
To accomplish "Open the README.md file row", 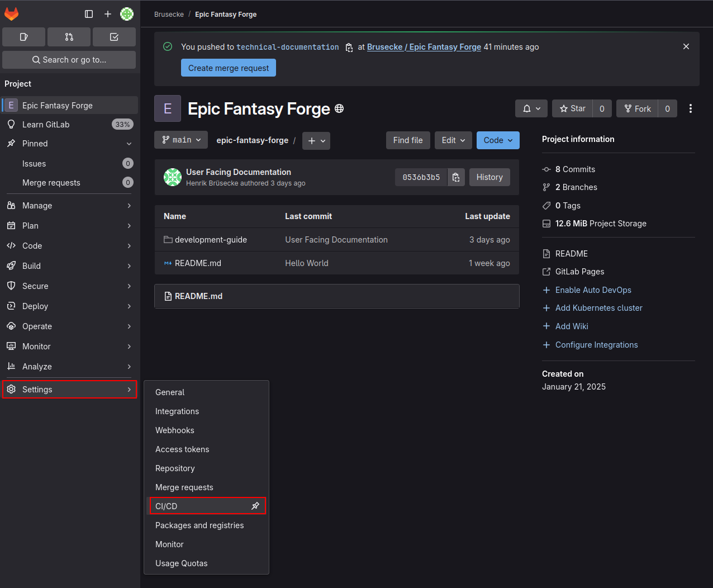I will [x=337, y=263].
